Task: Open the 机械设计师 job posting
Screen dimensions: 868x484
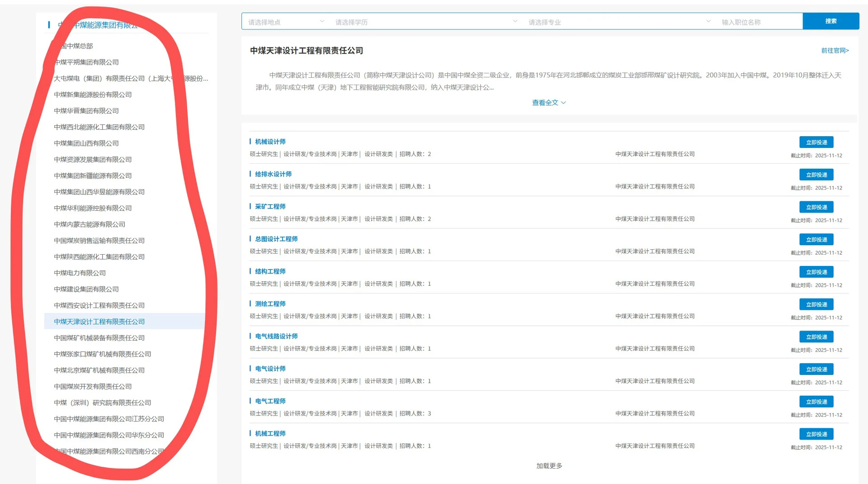Action: click(269, 141)
